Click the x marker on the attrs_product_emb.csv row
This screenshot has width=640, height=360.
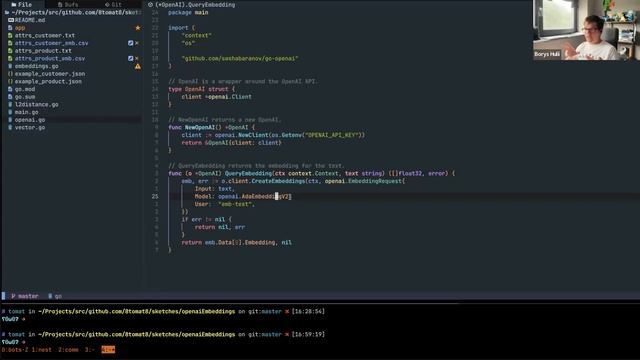coord(137,58)
